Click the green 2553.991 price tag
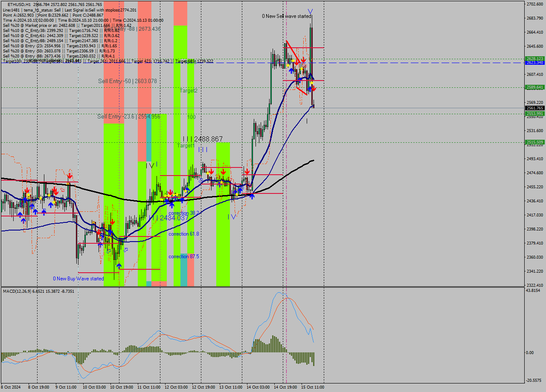546x392 pixels. (535, 114)
